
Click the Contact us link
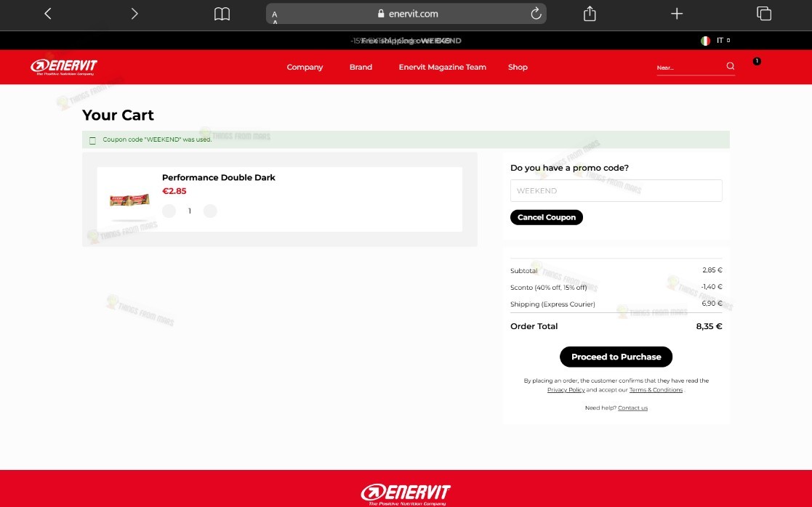tap(633, 408)
